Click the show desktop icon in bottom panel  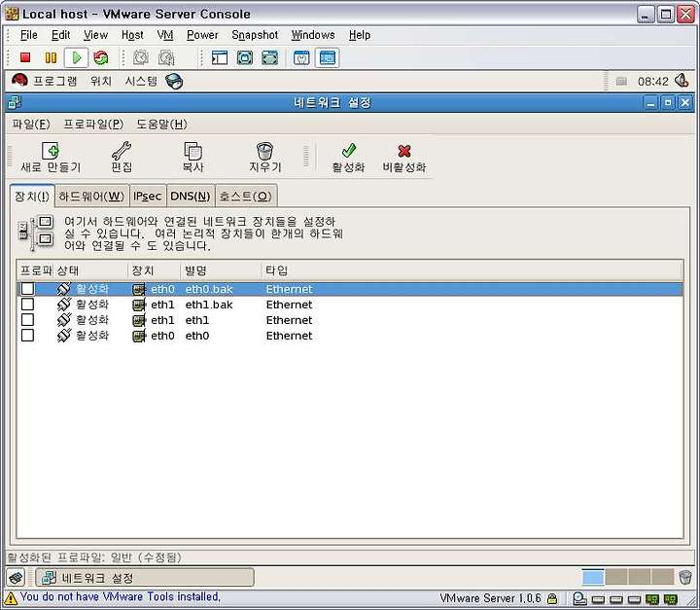coord(17,577)
